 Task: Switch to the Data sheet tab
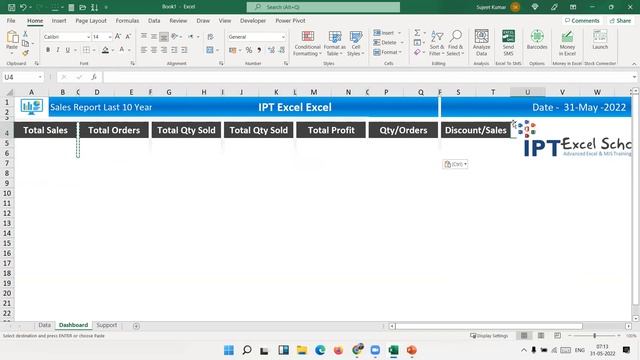pos(44,325)
